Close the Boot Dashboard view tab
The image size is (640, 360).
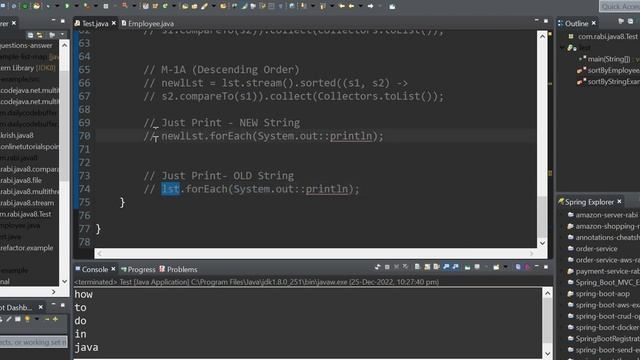tap(41, 307)
